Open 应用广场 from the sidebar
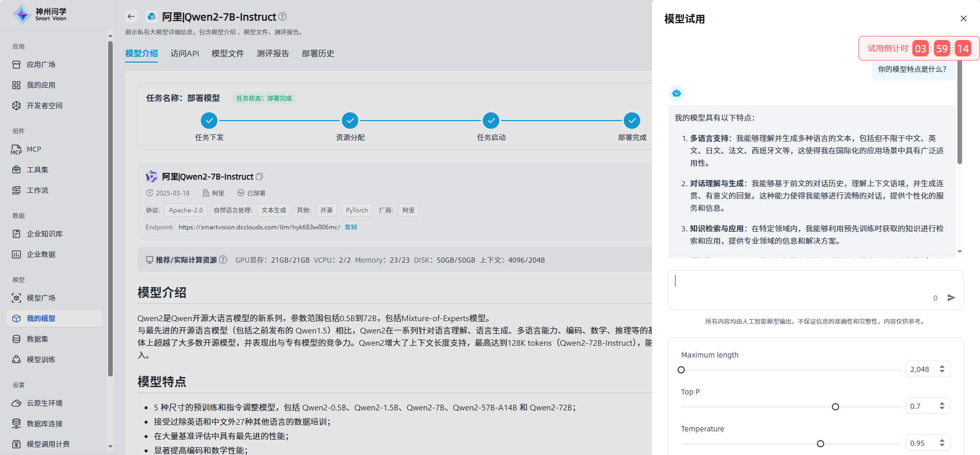980x455 pixels. (x=41, y=65)
